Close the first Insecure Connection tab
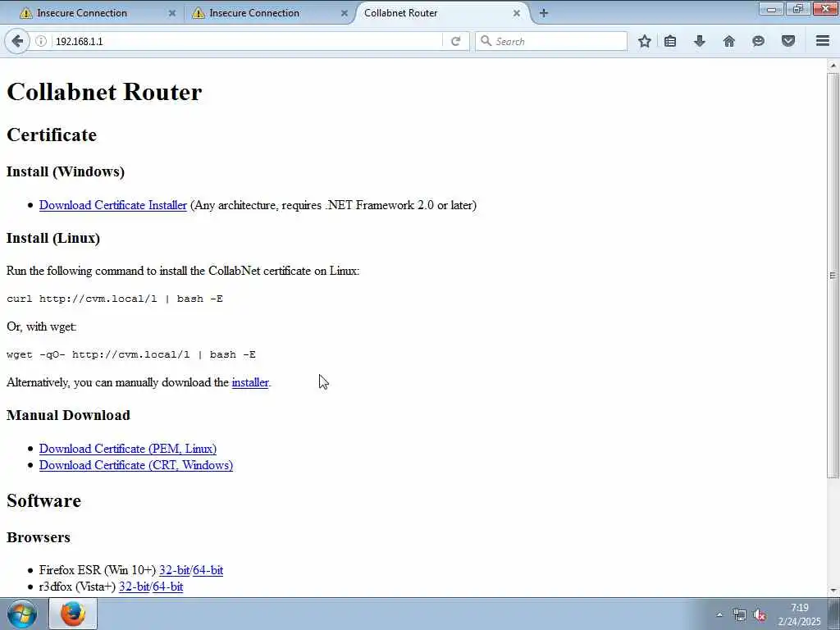This screenshot has height=630, width=840. tap(172, 13)
